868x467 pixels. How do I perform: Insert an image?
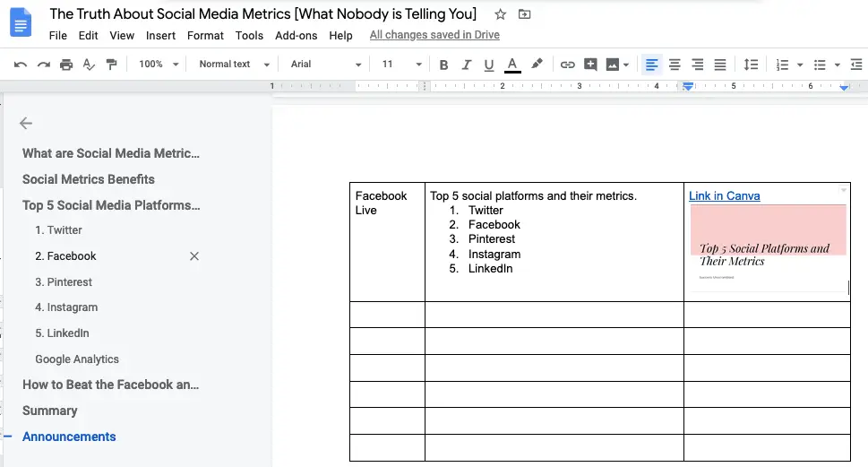click(612, 65)
